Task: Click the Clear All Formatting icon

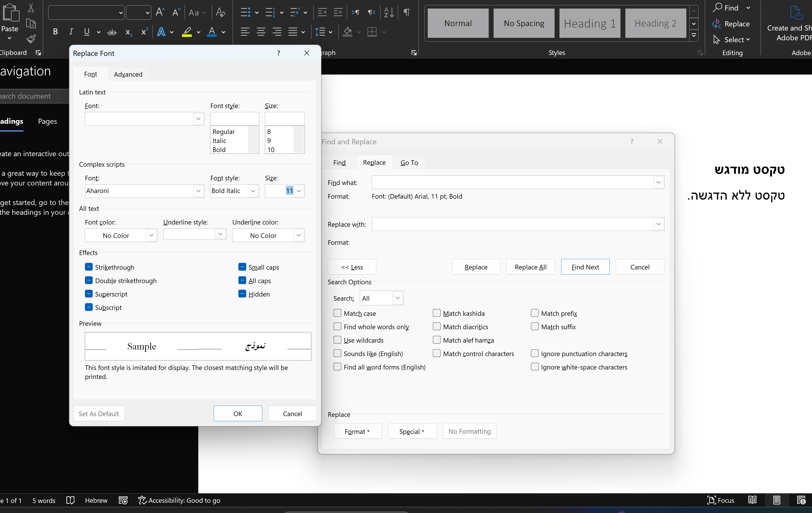Action: [221, 12]
